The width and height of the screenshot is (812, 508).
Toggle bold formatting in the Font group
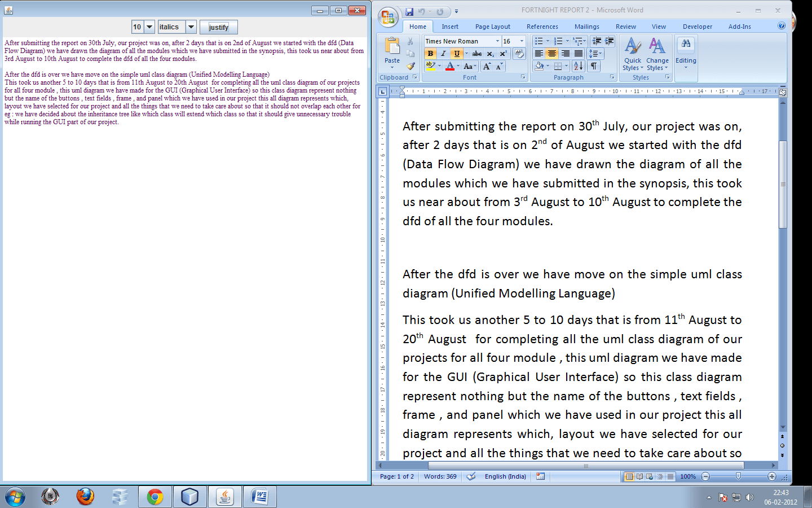point(430,54)
